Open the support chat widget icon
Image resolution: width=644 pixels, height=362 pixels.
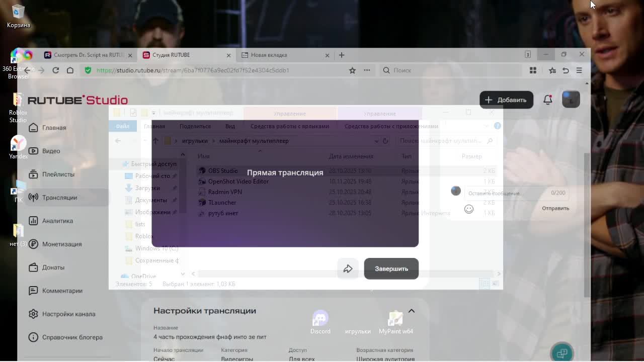tap(562, 352)
